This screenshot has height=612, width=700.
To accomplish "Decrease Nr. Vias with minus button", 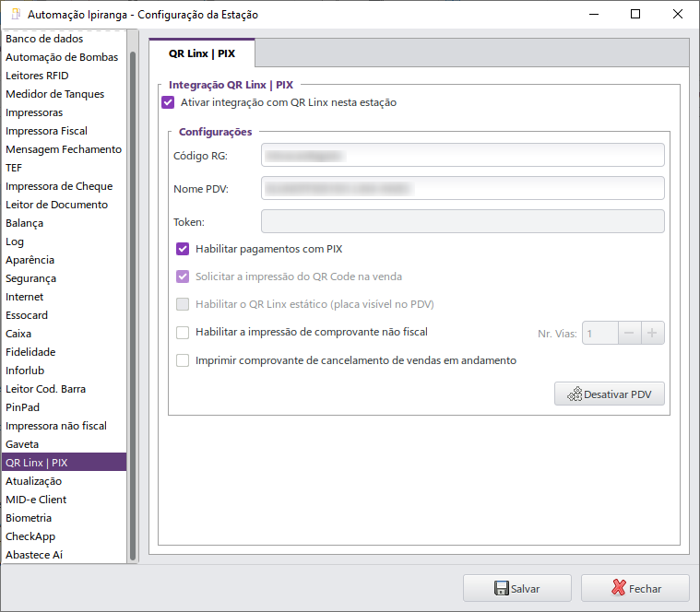I will click(x=630, y=333).
